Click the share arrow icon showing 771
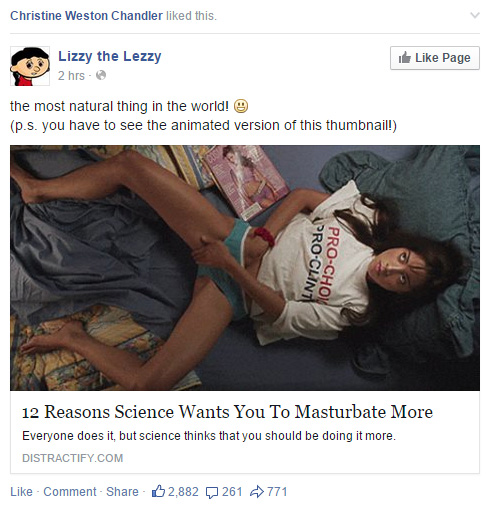 (x=256, y=491)
